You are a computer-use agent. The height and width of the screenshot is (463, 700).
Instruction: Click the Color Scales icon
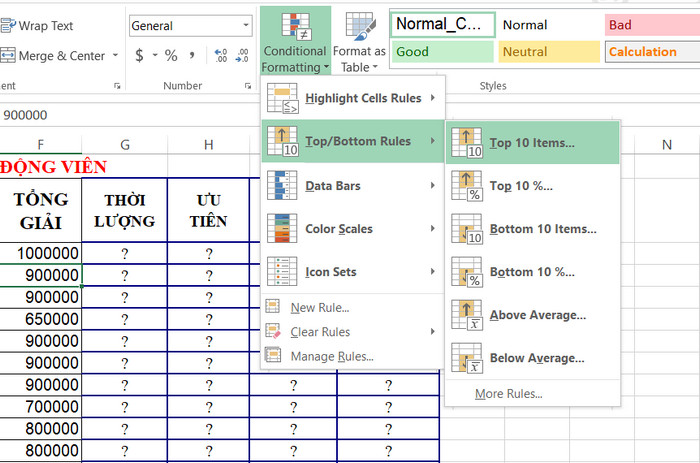[x=282, y=229]
